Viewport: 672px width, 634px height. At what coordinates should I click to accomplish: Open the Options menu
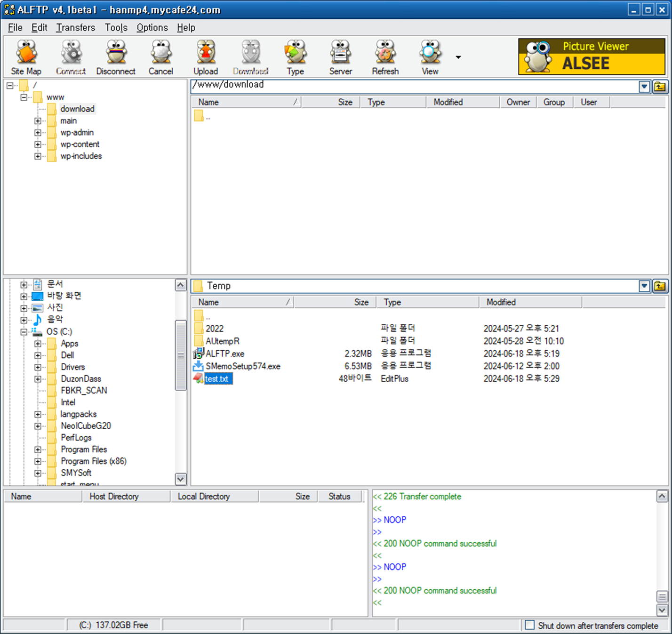152,27
